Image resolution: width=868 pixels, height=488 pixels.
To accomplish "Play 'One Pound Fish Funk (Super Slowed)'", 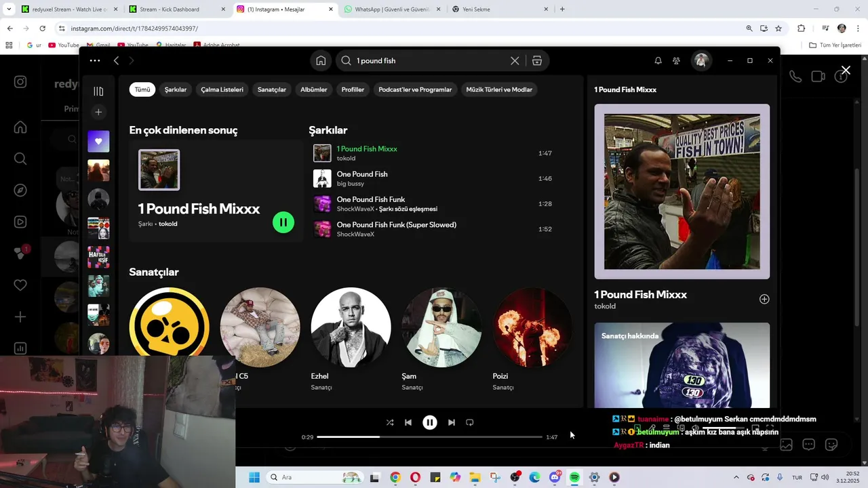I will click(433, 229).
